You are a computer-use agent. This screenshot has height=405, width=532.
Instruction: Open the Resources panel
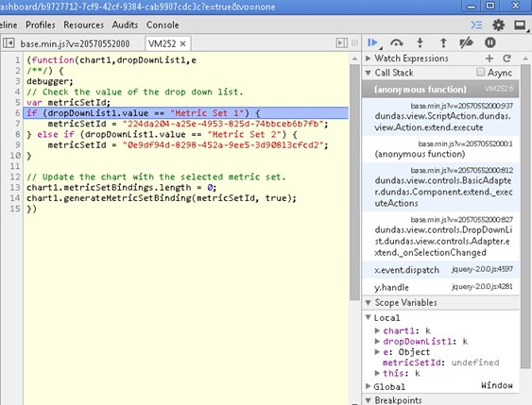click(83, 25)
